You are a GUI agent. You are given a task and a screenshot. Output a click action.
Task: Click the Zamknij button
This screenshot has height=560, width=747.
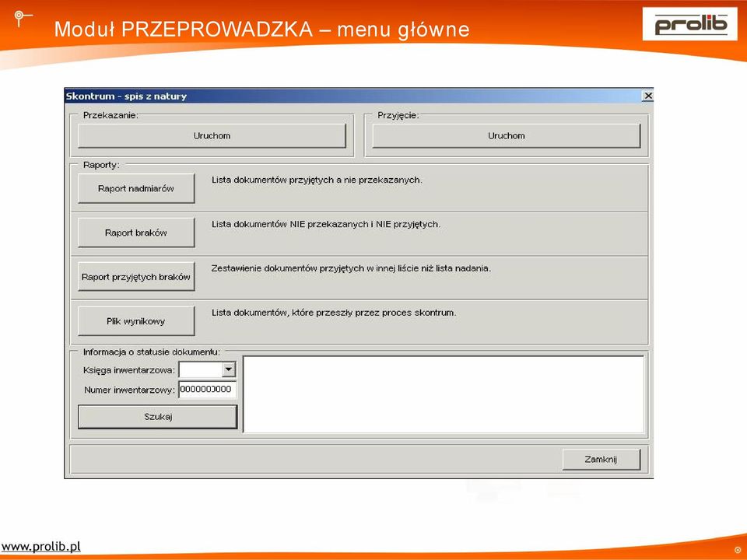tap(601, 460)
